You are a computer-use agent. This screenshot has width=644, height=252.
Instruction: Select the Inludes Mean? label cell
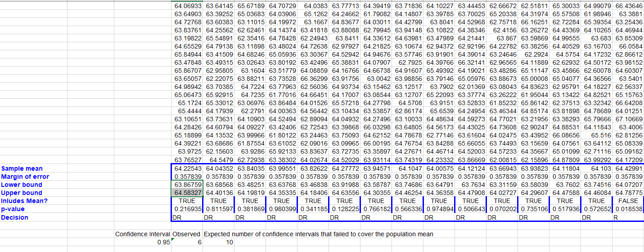point(24,201)
